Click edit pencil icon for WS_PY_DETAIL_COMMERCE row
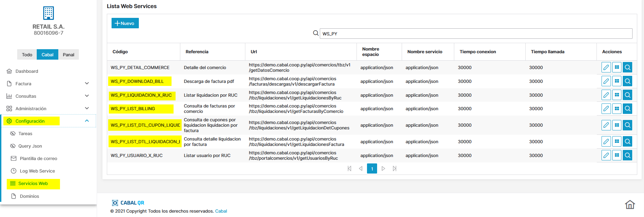The image size is (644, 217). click(x=606, y=67)
